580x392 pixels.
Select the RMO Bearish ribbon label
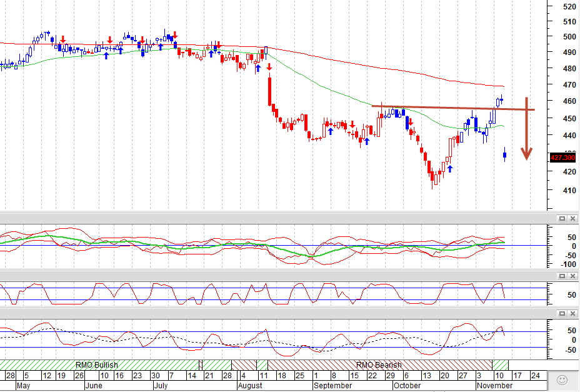pyautogui.click(x=379, y=365)
